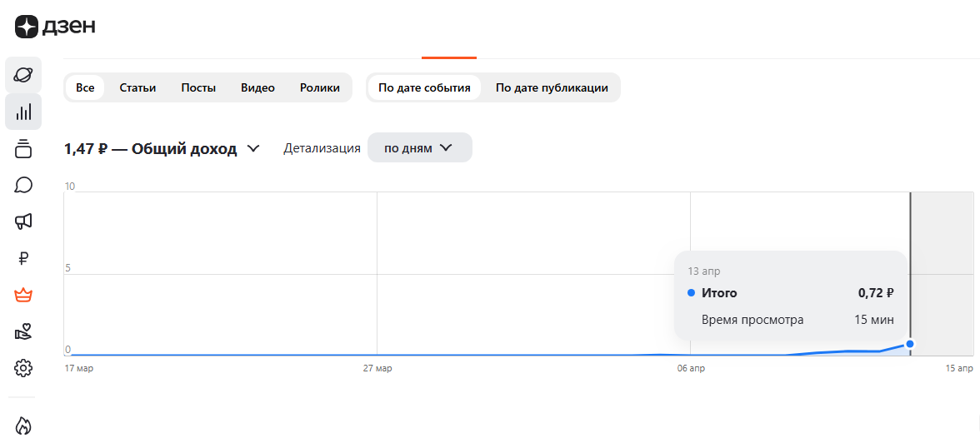Filter by 'Ролики' tab
Screen dimensions: 980x443
pyautogui.click(x=320, y=87)
